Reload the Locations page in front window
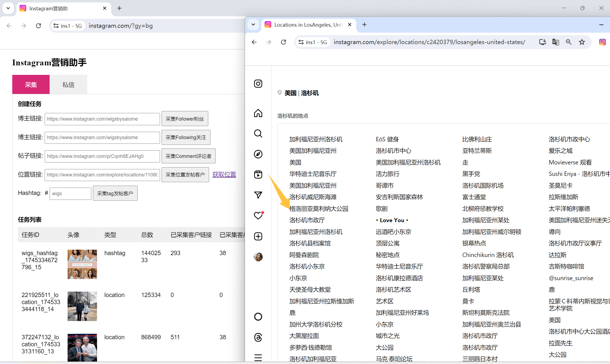This screenshot has height=364, width=610. pyautogui.click(x=283, y=42)
